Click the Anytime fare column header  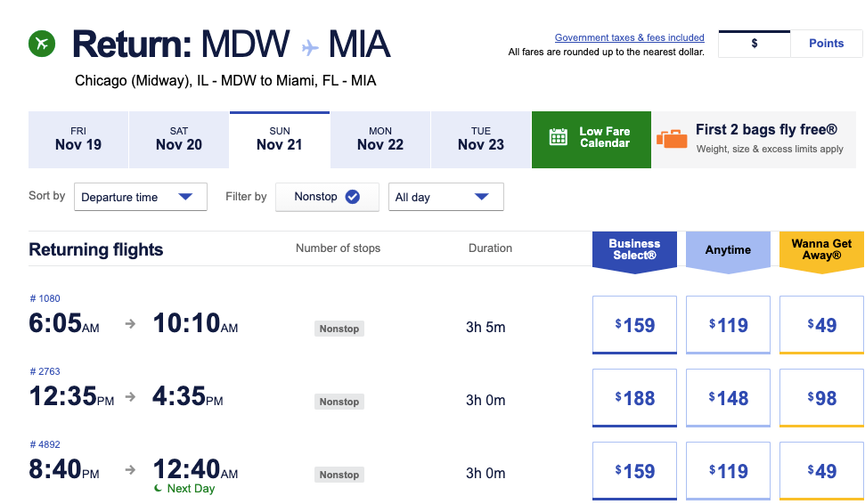tap(728, 250)
